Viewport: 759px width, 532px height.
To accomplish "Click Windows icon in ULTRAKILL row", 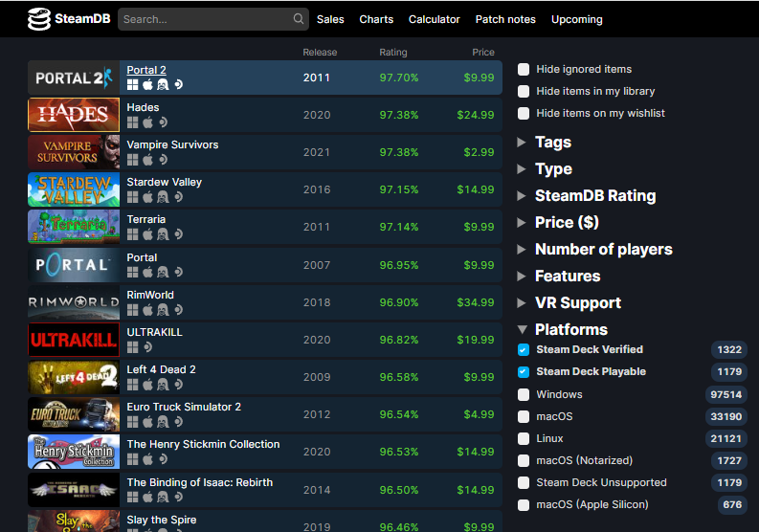I will click(133, 347).
